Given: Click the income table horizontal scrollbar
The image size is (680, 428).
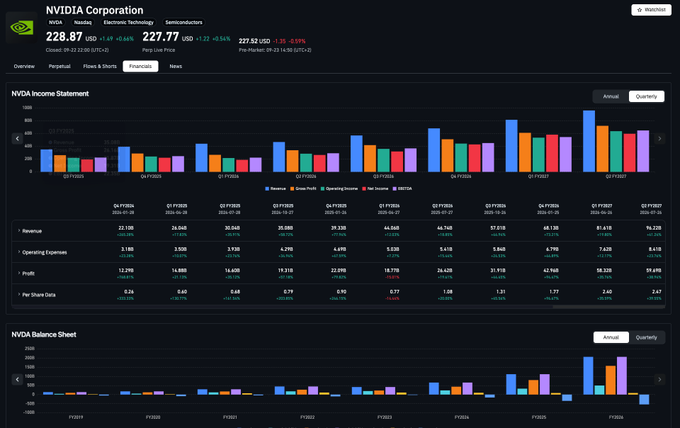Looking at the screenshot, I should tap(609, 307).
